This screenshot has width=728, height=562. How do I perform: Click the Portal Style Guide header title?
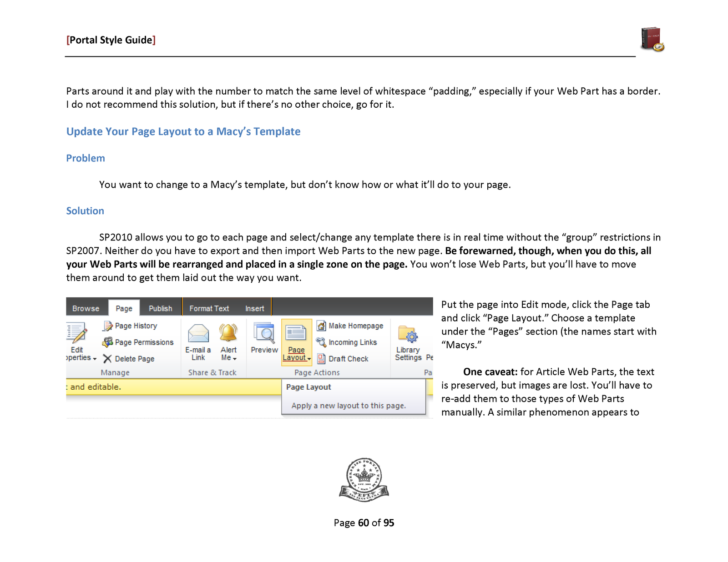pyautogui.click(x=111, y=40)
